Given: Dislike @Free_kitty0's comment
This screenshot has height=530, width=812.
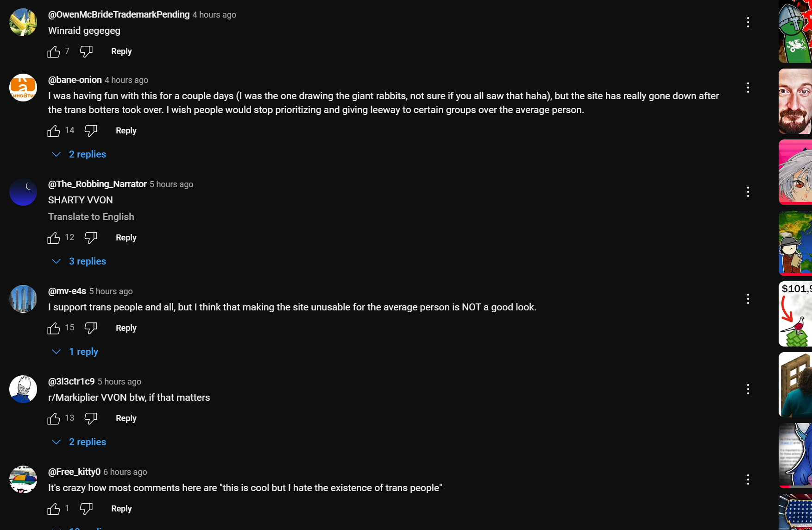Looking at the screenshot, I should [86, 509].
